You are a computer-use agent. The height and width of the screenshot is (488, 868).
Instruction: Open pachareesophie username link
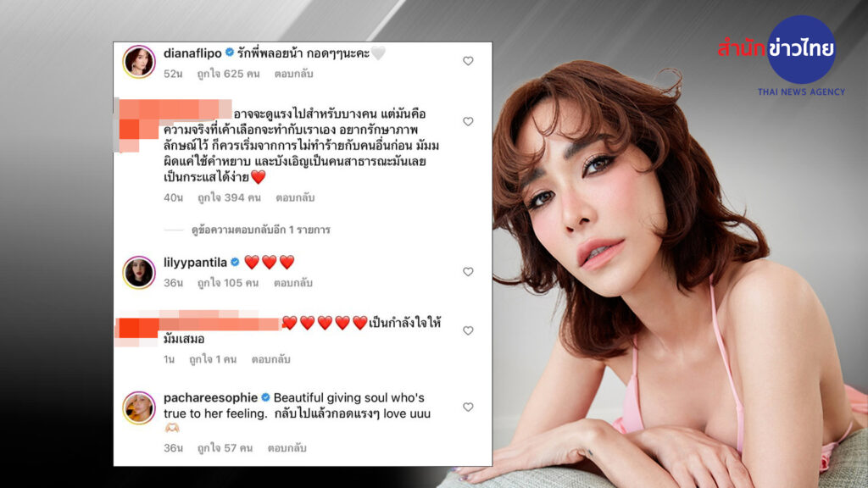pos(210,398)
